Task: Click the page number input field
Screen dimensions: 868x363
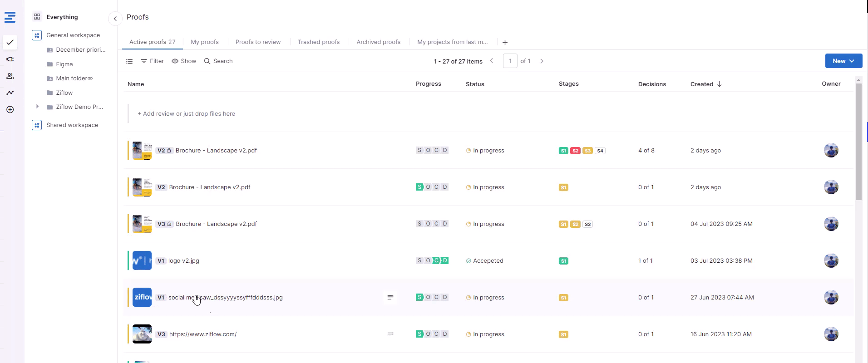Action: tap(510, 61)
